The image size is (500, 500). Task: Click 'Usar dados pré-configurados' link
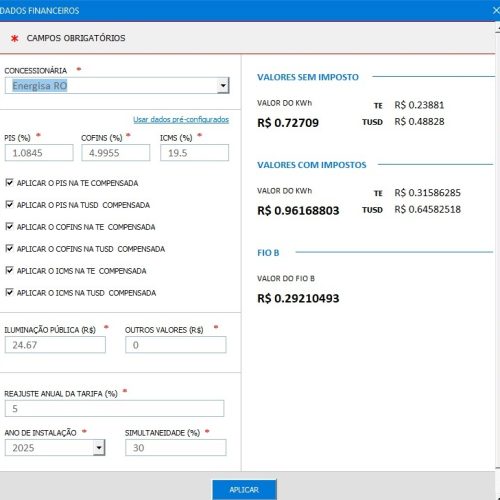(181, 119)
